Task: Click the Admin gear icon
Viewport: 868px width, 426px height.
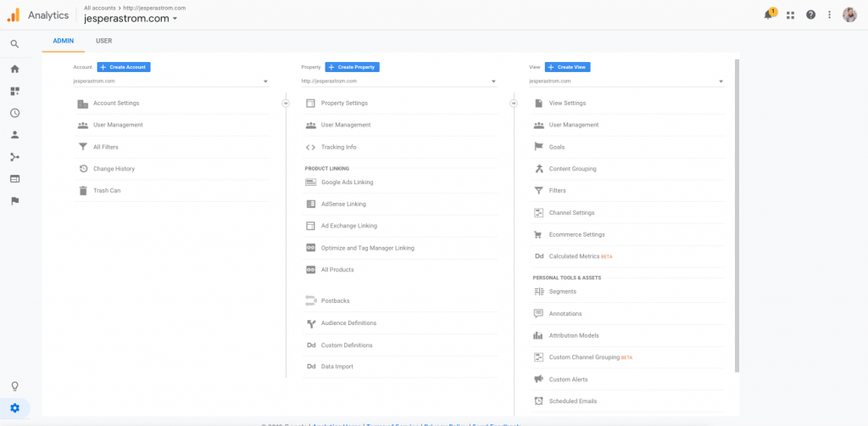Action: [15, 408]
